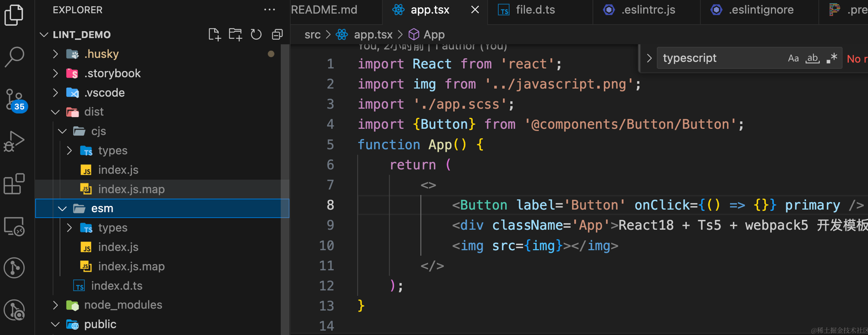Open the Git Graph activity icon

point(14,268)
